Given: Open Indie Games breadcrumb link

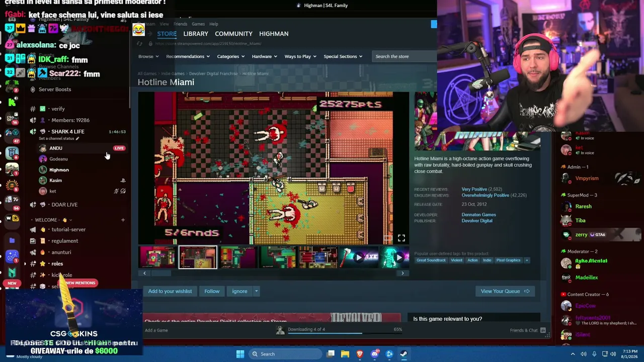Looking at the screenshot, I should click(x=173, y=73).
